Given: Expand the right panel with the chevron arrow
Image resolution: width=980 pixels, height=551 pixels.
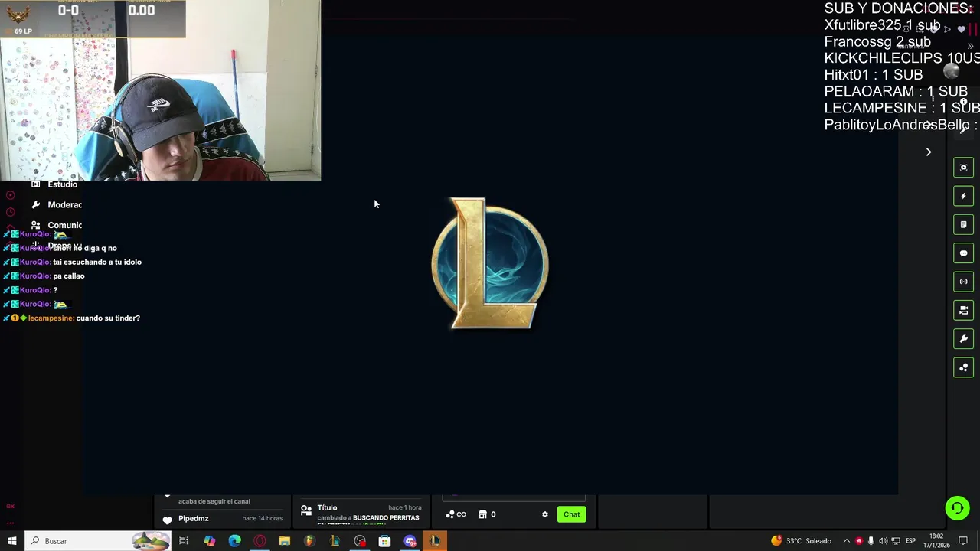Looking at the screenshot, I should tap(929, 152).
